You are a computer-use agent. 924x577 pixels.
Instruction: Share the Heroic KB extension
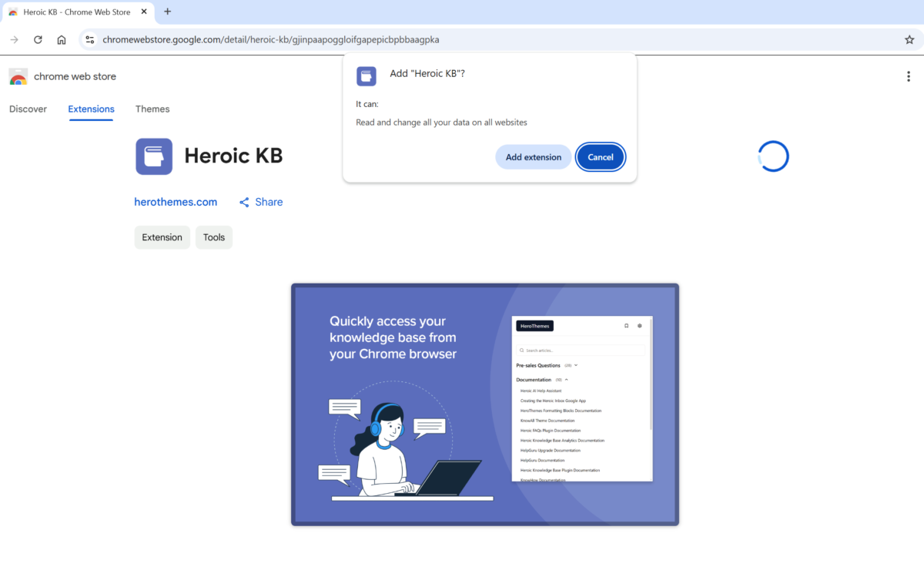261,202
